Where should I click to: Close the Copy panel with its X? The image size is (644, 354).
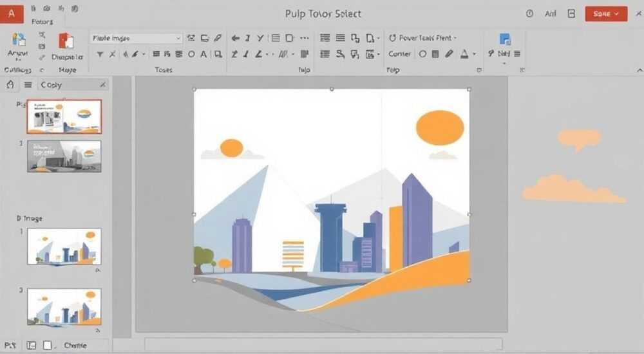102,84
